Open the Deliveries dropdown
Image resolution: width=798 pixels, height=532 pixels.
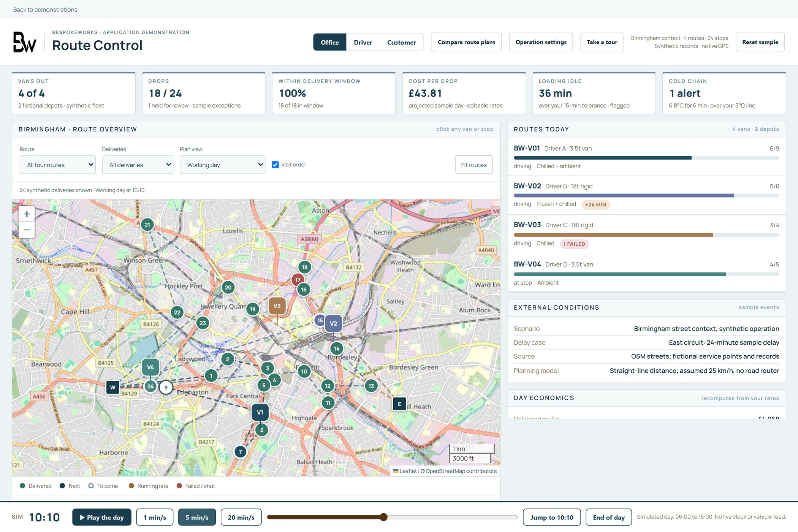coord(138,165)
